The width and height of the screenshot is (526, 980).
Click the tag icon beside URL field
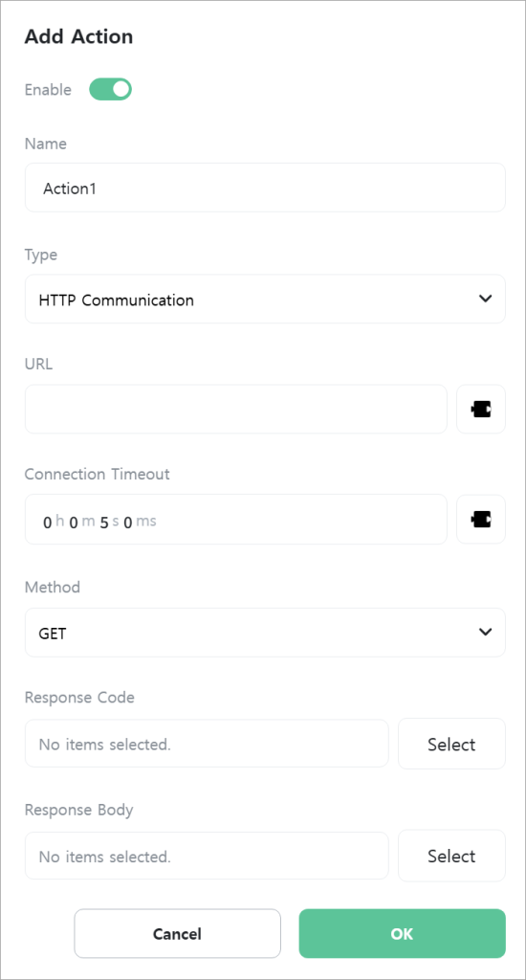coord(480,410)
